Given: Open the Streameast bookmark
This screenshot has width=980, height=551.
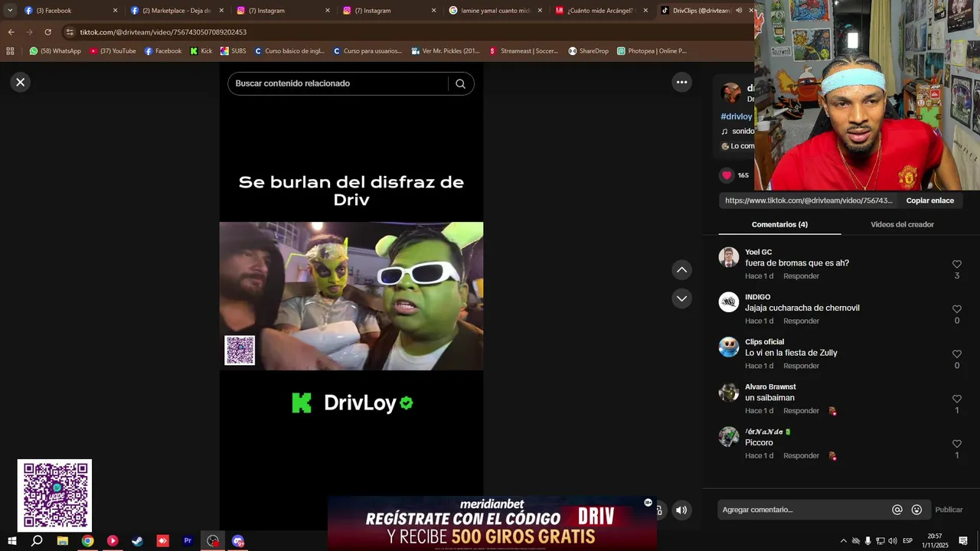Looking at the screenshot, I should tap(524, 51).
